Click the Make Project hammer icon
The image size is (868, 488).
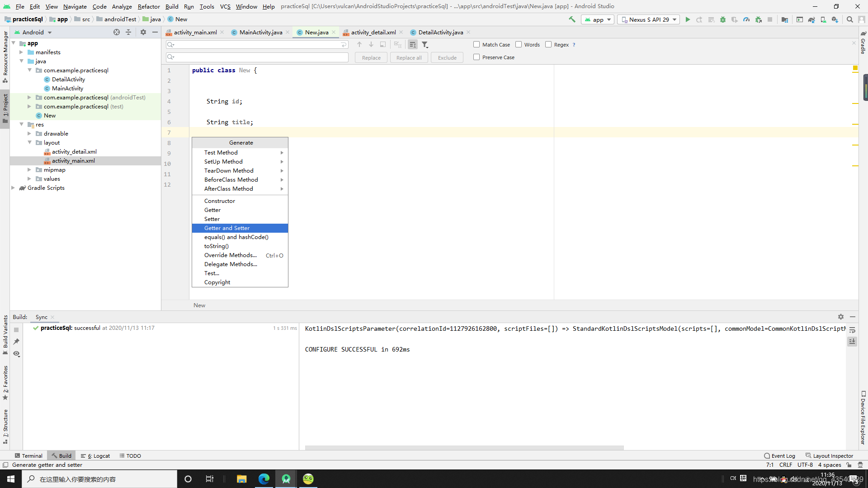572,19
